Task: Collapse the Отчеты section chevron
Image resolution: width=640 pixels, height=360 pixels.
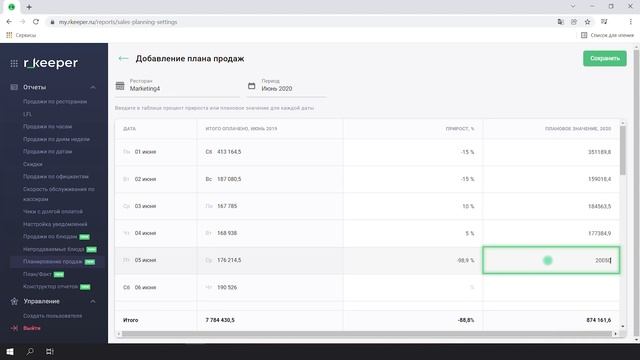Action: pos(93,87)
